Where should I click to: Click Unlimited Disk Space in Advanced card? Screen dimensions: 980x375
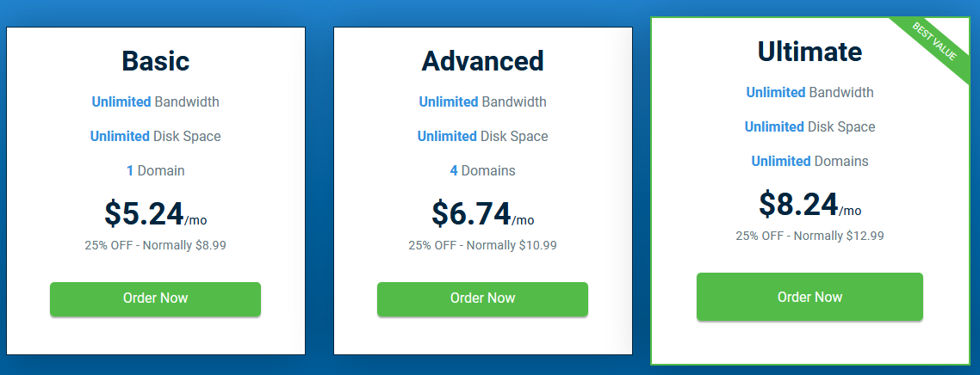(482, 136)
